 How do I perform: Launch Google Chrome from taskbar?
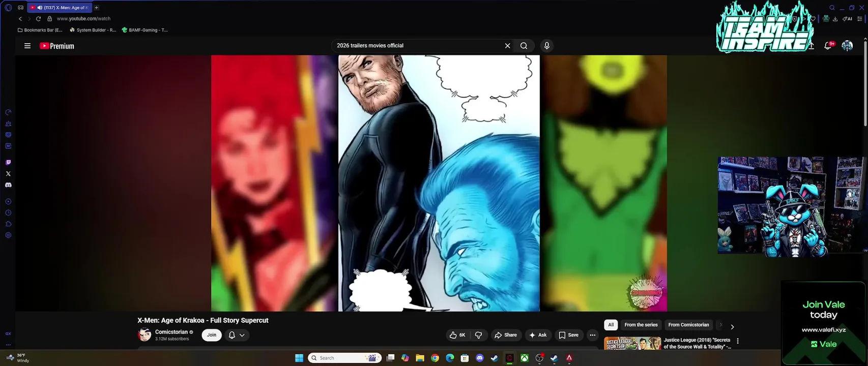pos(435,358)
